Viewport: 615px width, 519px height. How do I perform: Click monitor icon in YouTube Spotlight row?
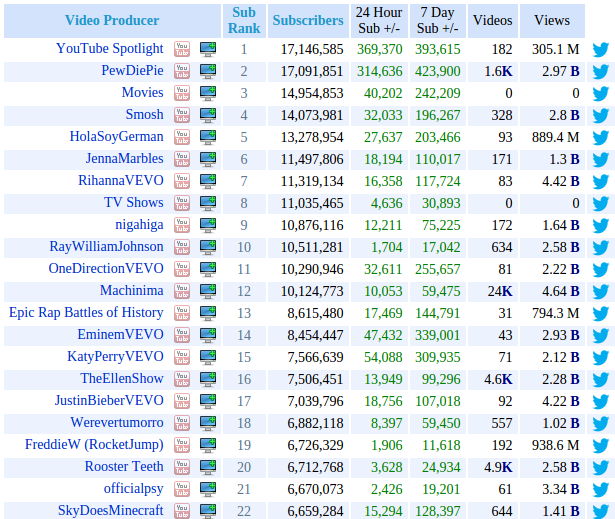[x=208, y=49]
